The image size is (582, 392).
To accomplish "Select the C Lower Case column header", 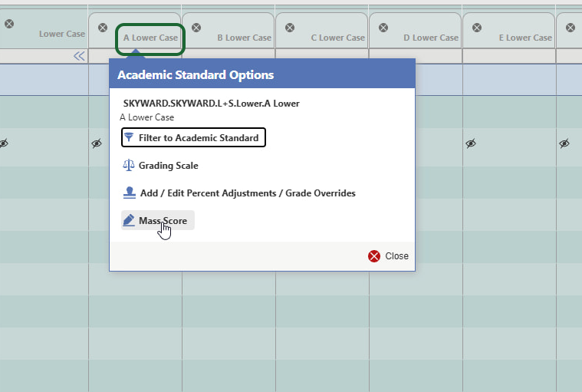I will pyautogui.click(x=337, y=38).
